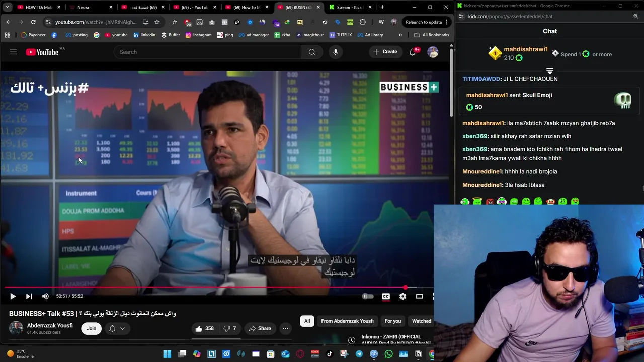This screenshot has height=362, width=644.
Task: Open video player settings gear
Action: pyautogui.click(x=403, y=296)
